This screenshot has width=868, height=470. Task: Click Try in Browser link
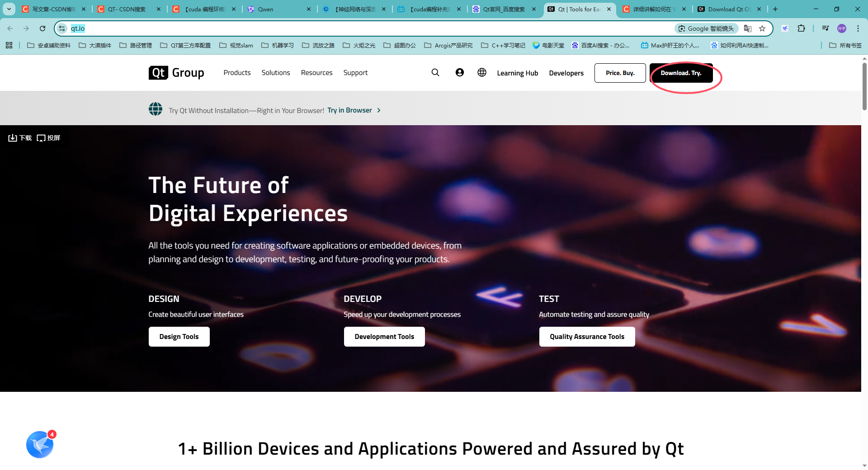coord(354,110)
